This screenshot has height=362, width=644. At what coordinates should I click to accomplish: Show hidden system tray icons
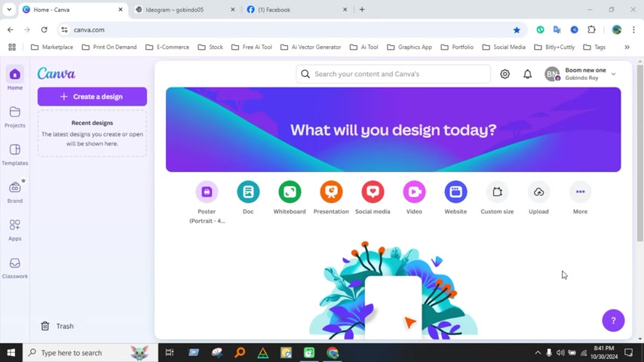[x=538, y=352]
